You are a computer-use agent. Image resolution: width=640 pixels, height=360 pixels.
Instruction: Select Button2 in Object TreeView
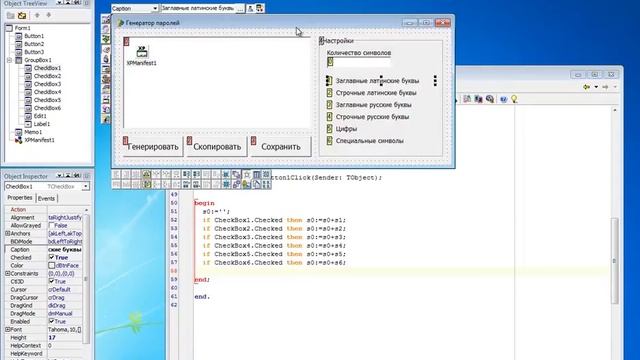[34, 44]
